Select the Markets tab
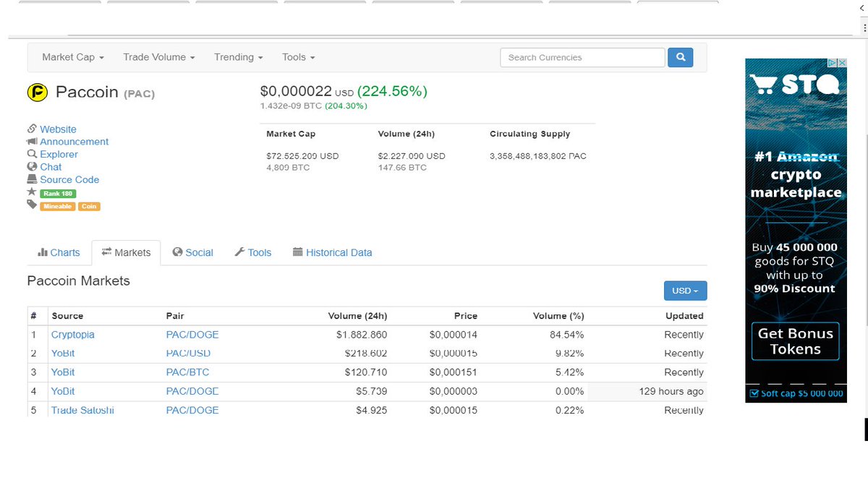Viewport: 868px width, 488px height. tap(127, 252)
